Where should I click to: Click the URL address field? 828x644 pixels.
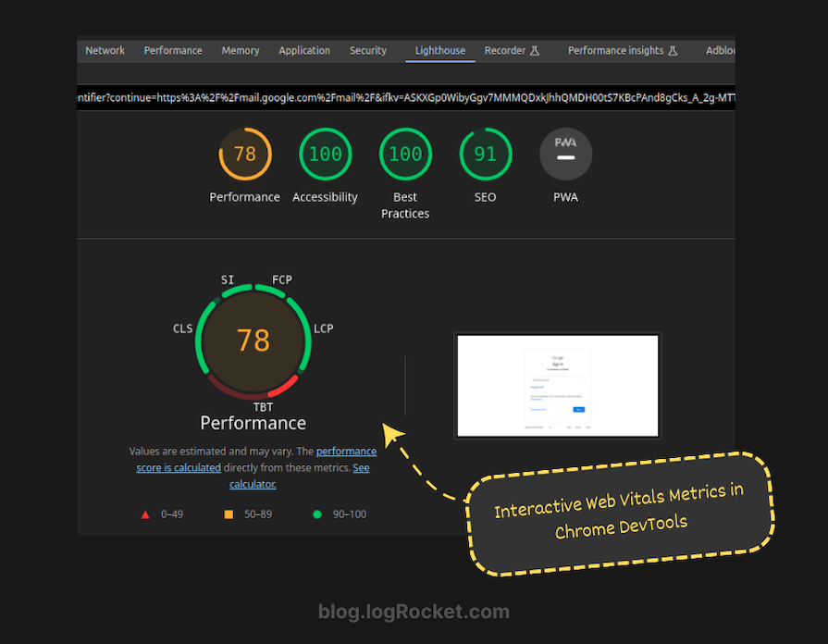(405, 97)
